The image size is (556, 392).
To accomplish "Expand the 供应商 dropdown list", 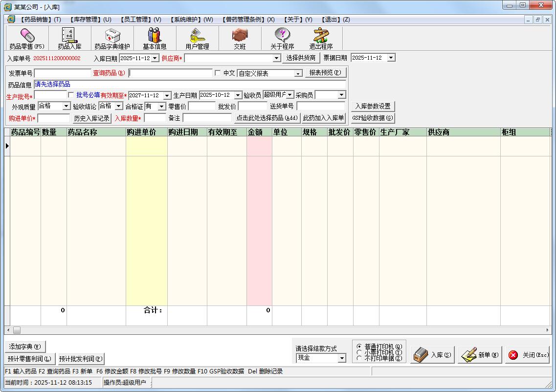I will point(277,58).
